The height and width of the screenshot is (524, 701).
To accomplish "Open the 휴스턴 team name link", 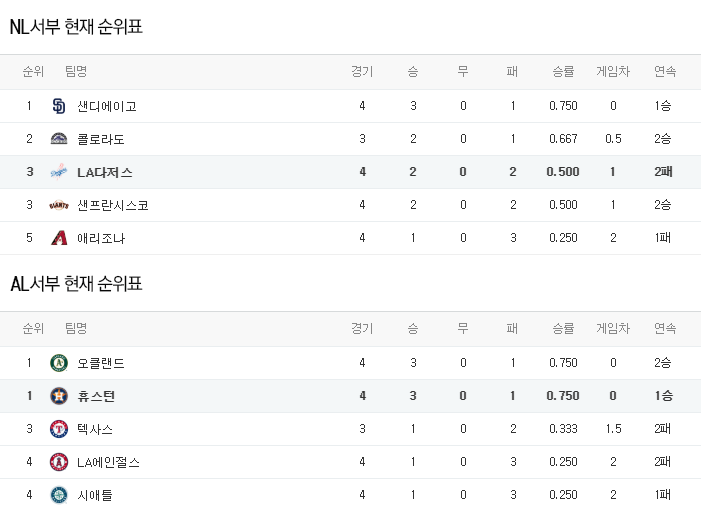I will click(96, 396).
